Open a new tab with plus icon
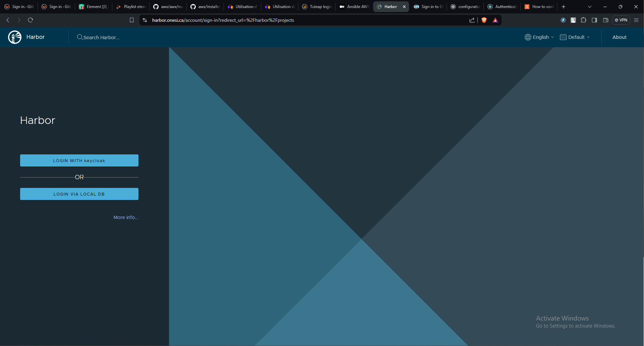This screenshot has width=644, height=346. 564,7
